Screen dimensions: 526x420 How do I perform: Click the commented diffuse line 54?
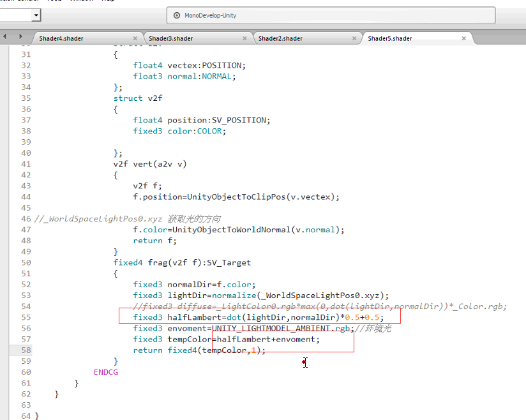320,306
